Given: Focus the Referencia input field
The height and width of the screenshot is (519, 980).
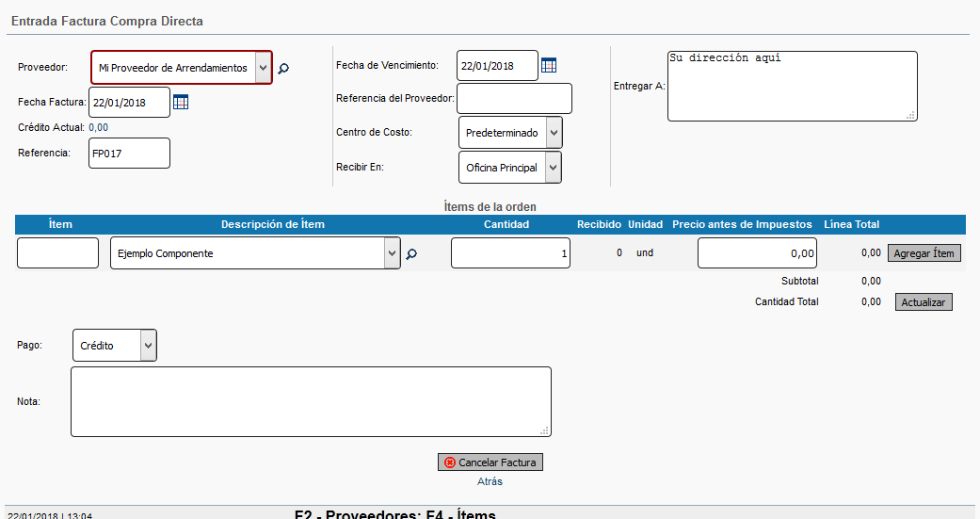Looking at the screenshot, I should click(x=129, y=154).
